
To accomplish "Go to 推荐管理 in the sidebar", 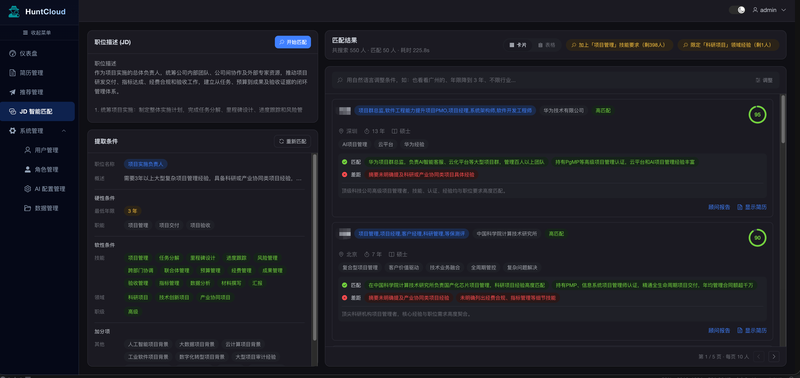I will [37, 92].
